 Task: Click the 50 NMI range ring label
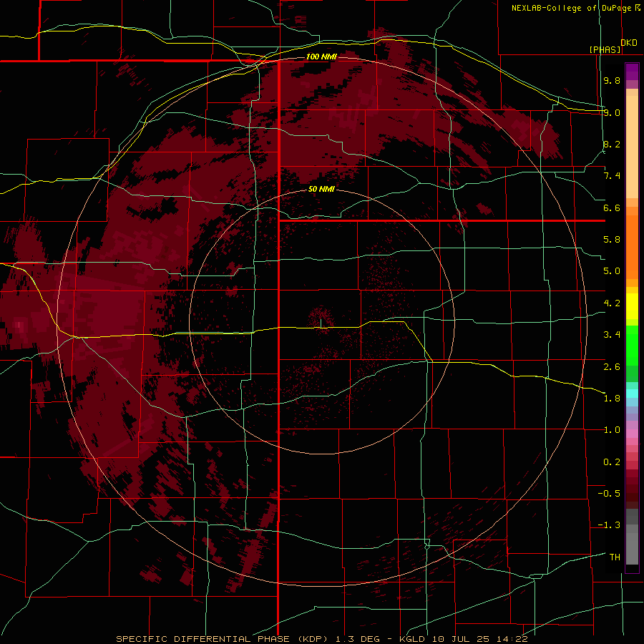pyautogui.click(x=321, y=189)
